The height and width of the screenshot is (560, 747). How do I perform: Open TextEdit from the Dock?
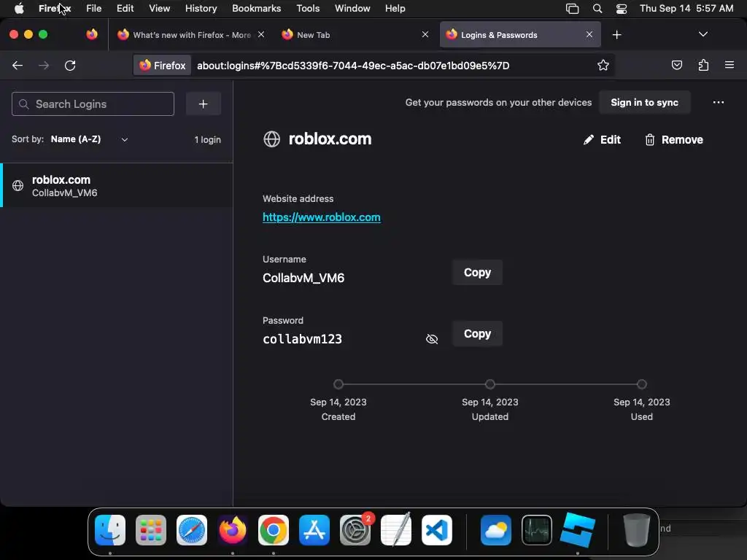pos(396,530)
